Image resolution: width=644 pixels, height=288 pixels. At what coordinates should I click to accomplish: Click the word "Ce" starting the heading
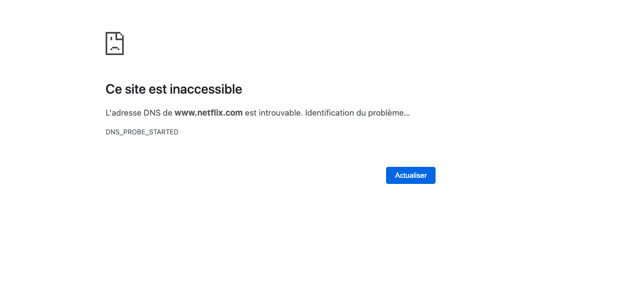[113, 89]
